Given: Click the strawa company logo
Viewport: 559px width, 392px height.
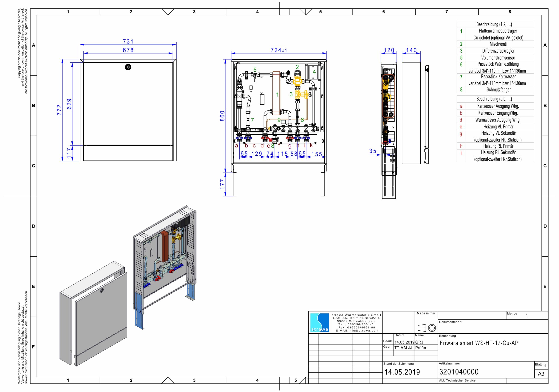Looking at the screenshot, I should [320, 322].
